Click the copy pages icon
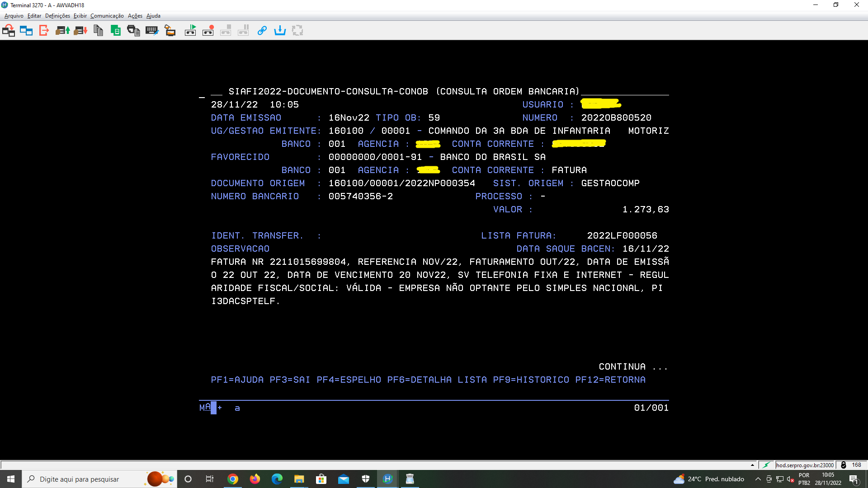Image resolution: width=868 pixels, height=488 pixels. (98, 31)
